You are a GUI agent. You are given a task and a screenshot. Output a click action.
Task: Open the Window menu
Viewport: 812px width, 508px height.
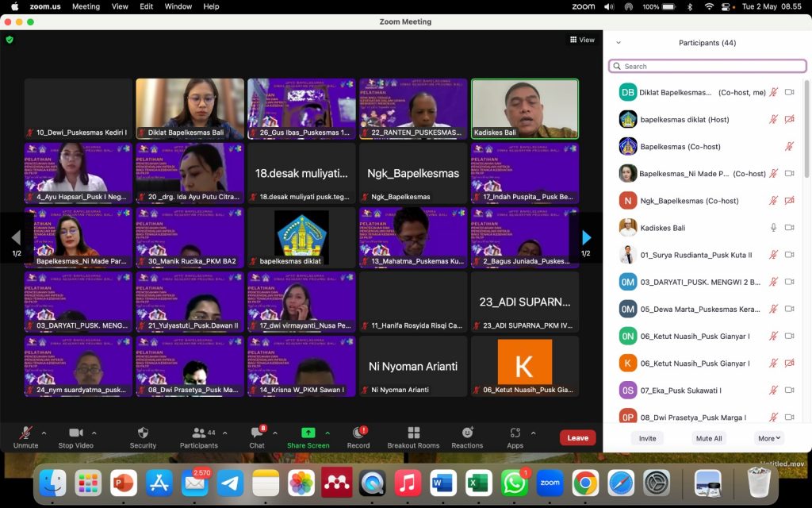coord(177,6)
